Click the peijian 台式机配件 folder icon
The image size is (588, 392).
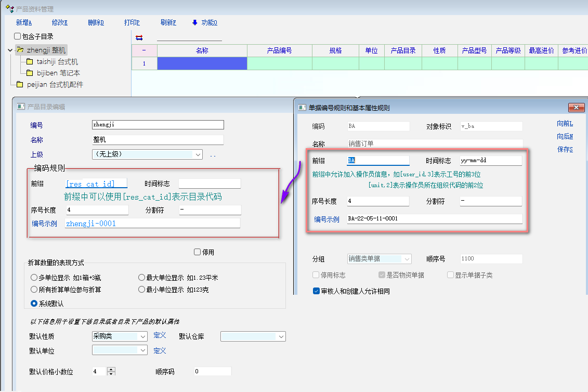coord(20,85)
